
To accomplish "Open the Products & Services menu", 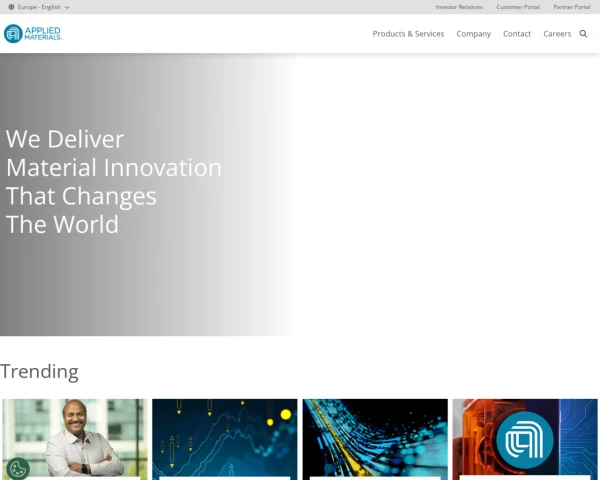I will pos(408,34).
